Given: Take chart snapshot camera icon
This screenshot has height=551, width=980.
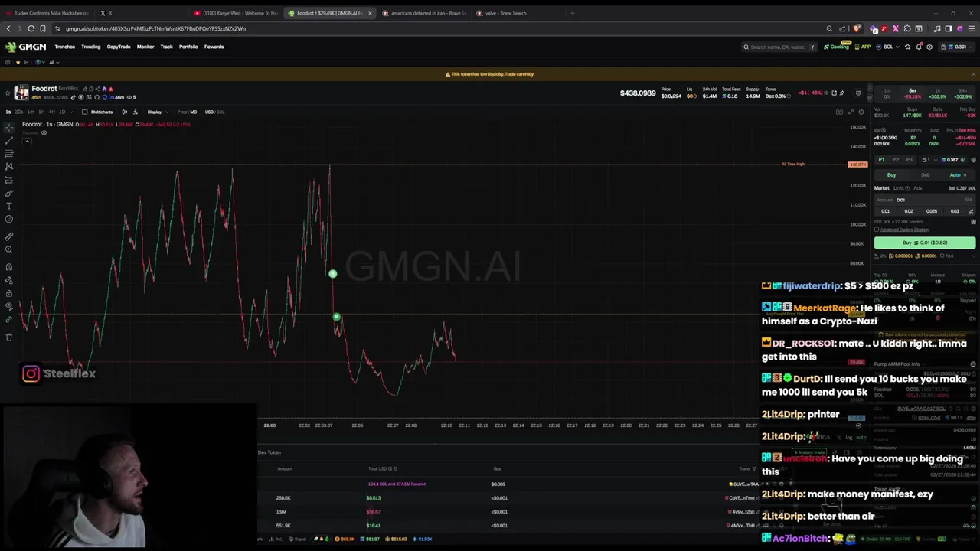Looking at the screenshot, I should 840,112.
